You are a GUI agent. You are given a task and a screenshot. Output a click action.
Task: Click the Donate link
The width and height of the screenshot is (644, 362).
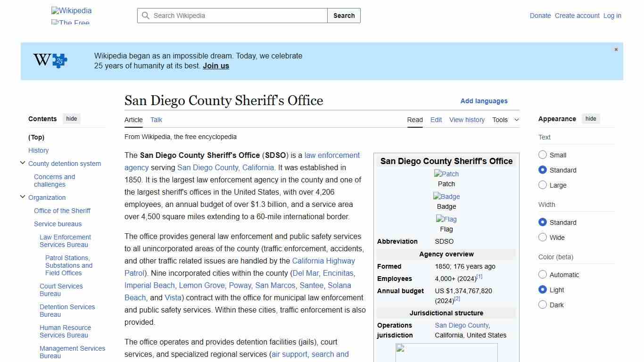point(540,16)
